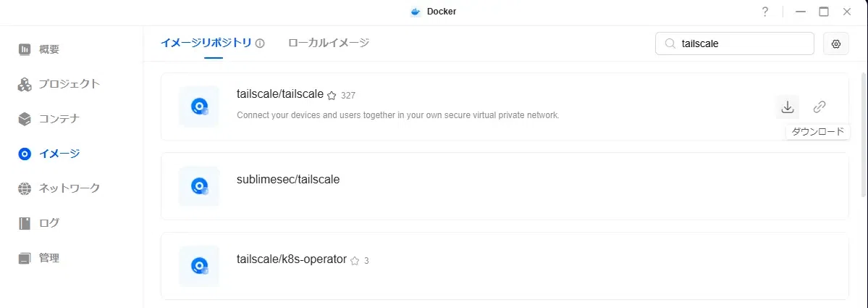Image resolution: width=868 pixels, height=308 pixels.
Task: Click info icon beside イメージリポジトリ
Action: [x=260, y=43]
